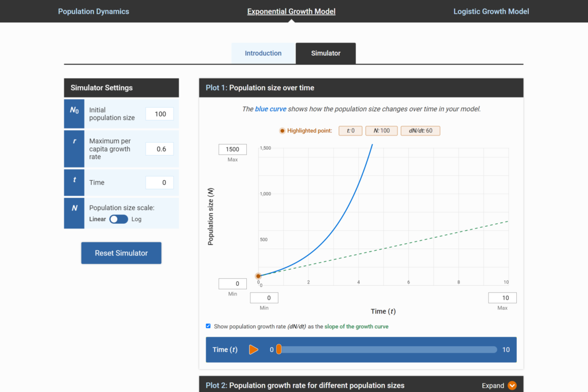
Task: Switch to the Introduction tab
Action: pyautogui.click(x=264, y=53)
